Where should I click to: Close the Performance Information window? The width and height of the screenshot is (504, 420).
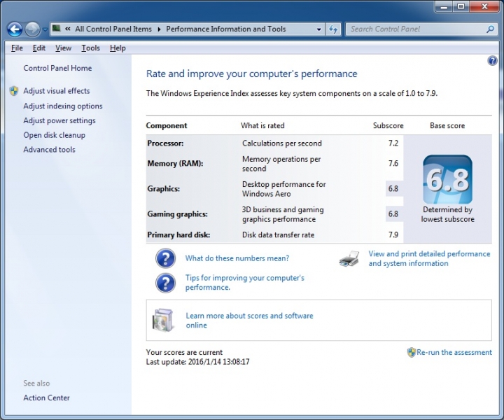(484, 6)
